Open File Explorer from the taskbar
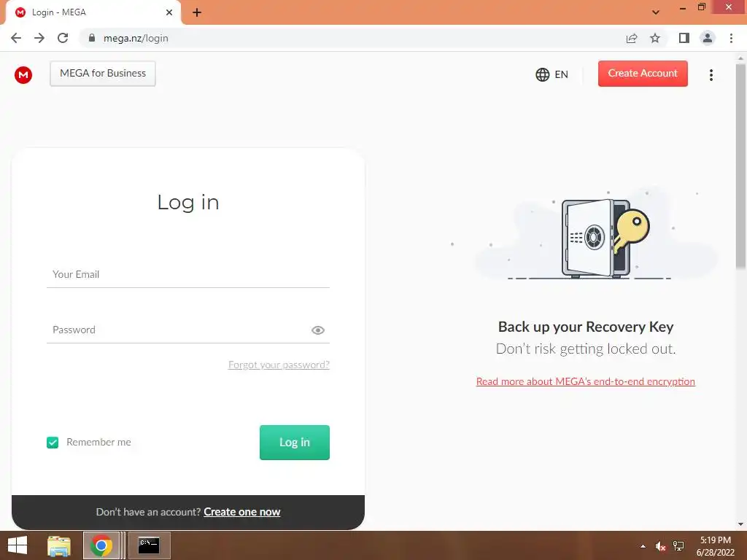The image size is (747, 560). (x=59, y=545)
